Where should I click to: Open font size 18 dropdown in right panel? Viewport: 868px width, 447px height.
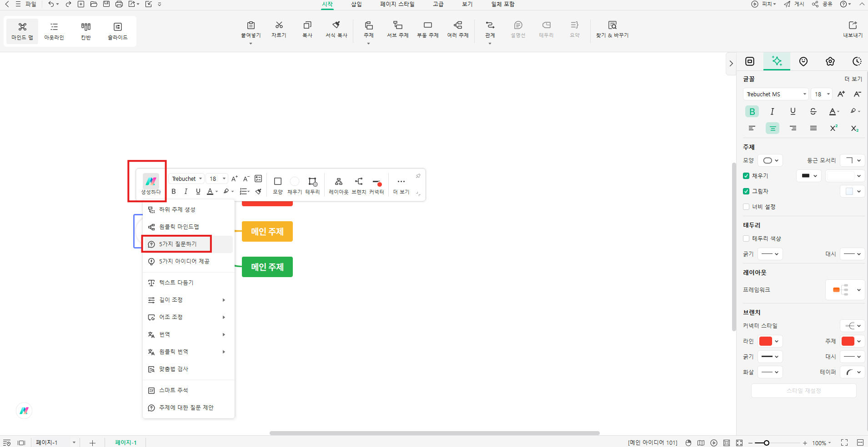pos(822,94)
